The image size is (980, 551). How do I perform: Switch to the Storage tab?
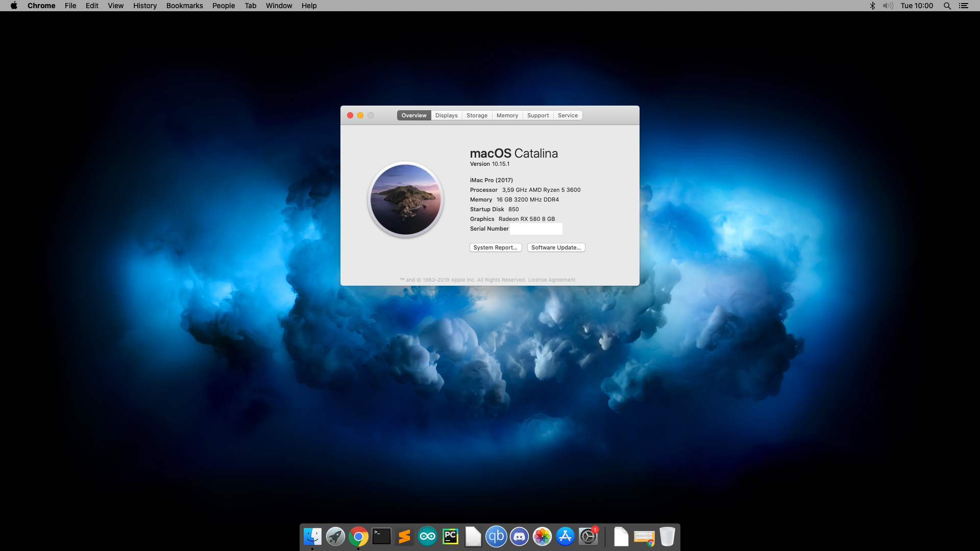[x=477, y=115]
